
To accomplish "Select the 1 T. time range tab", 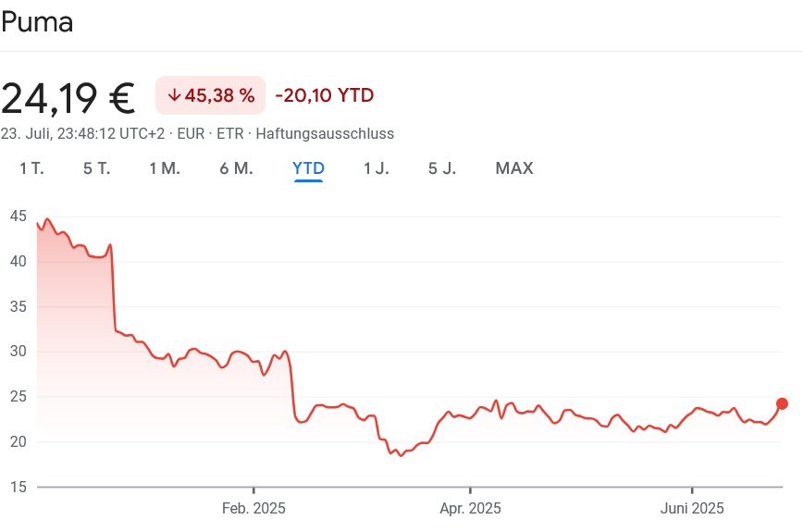I will pos(31,168).
